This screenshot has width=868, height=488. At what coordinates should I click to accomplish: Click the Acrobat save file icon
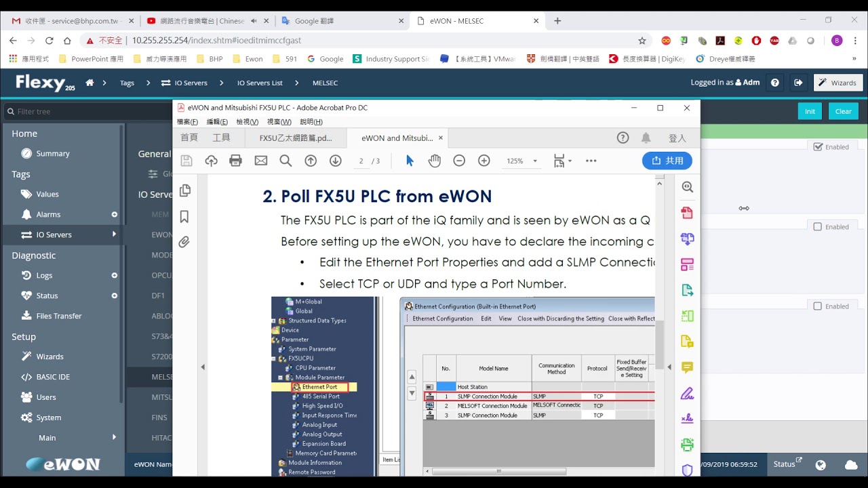tap(186, 161)
